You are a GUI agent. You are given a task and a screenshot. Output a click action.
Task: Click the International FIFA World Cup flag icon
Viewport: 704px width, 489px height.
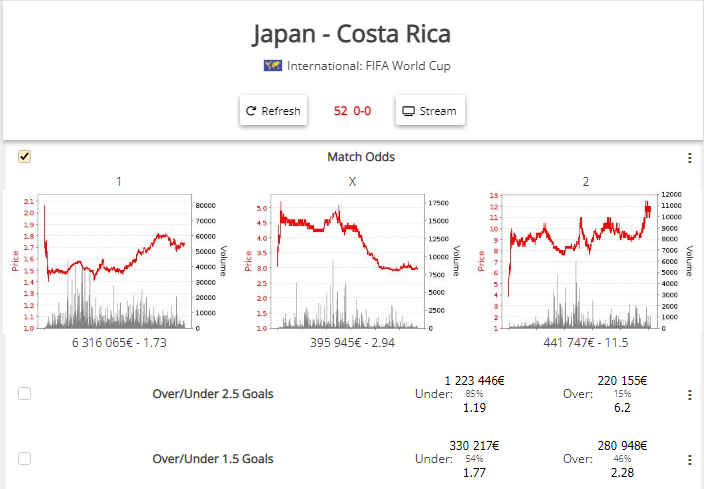pyautogui.click(x=272, y=67)
